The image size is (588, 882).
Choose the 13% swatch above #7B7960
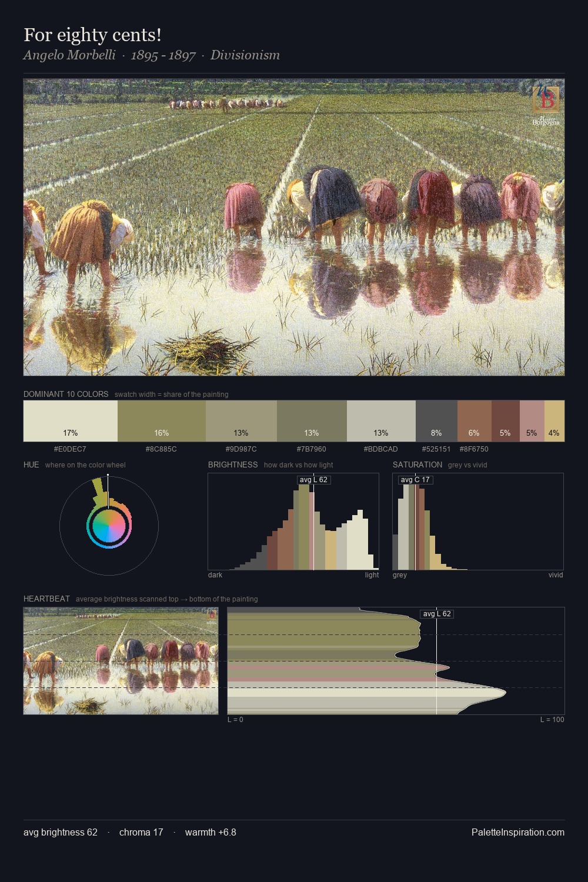pyautogui.click(x=312, y=421)
